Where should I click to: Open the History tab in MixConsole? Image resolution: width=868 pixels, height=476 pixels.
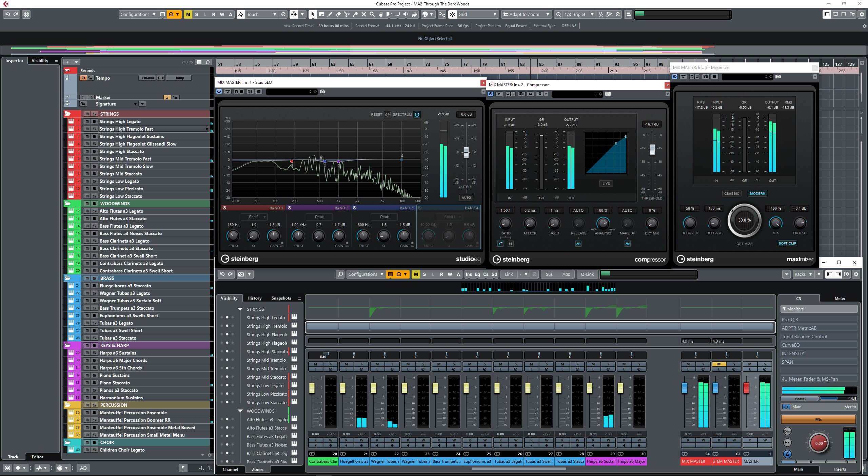coord(254,298)
